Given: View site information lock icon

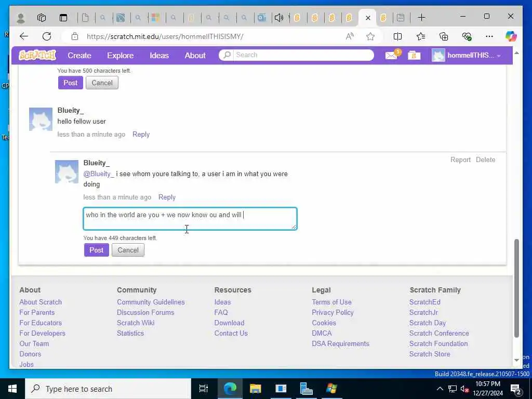Looking at the screenshot, I should point(75,36).
